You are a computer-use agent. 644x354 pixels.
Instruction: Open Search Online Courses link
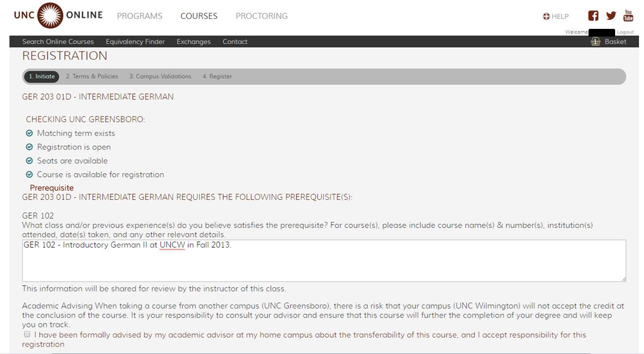(x=58, y=42)
